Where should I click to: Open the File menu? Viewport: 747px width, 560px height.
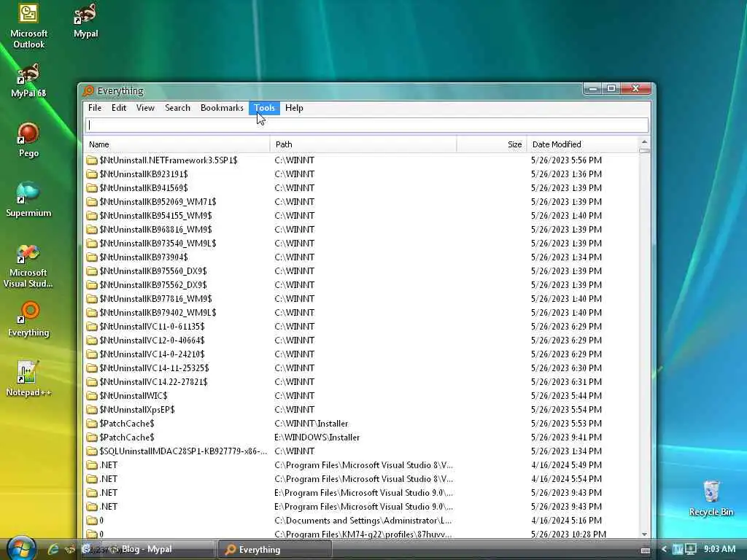[95, 108]
